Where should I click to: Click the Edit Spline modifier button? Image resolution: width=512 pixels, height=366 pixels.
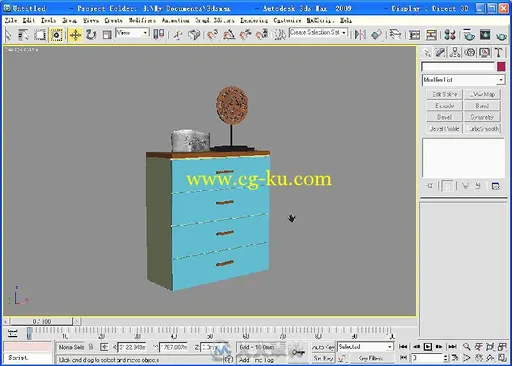444,95
